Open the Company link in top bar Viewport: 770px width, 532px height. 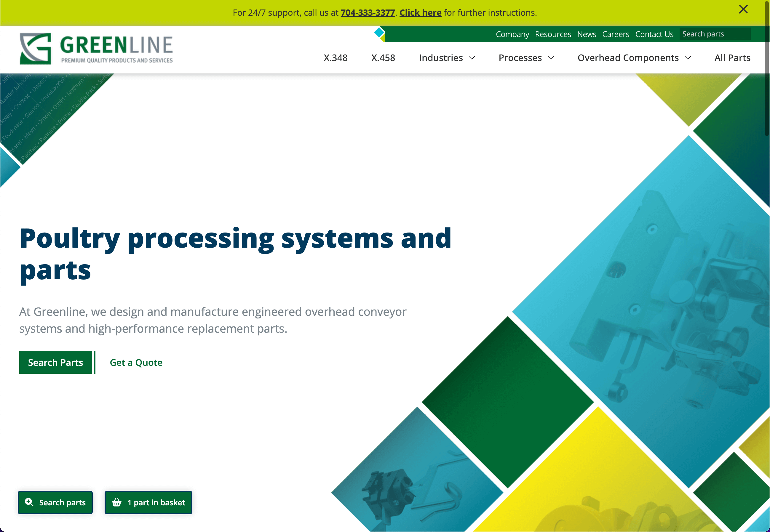[512, 34]
